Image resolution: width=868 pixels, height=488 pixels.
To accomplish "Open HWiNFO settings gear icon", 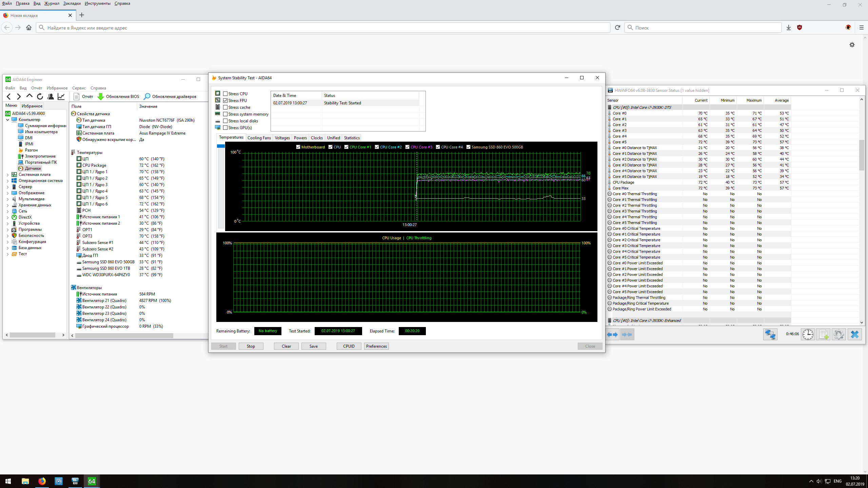I will [x=839, y=334].
